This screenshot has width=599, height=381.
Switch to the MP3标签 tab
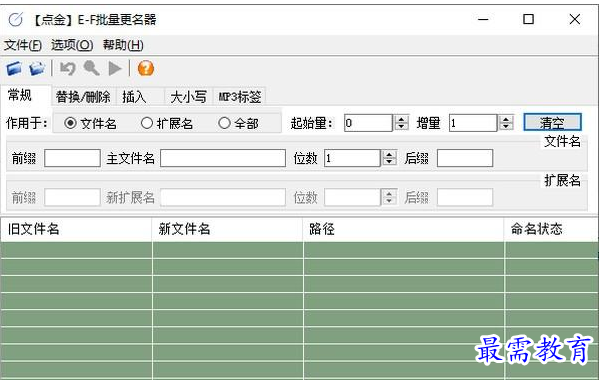[x=240, y=97]
